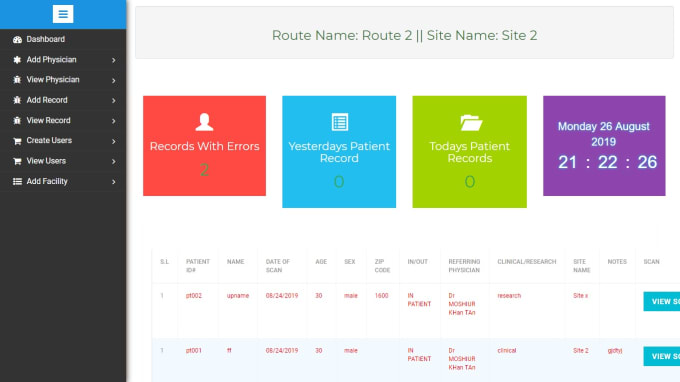Click the Site x cell
This screenshot has width=680, height=382.
coord(580,296)
